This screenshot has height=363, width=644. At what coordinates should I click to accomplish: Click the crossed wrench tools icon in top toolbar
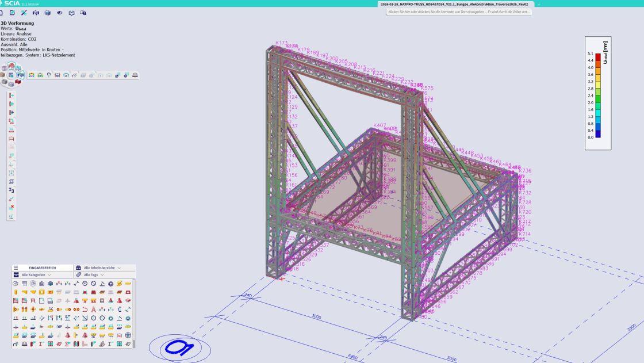pos(24,12)
